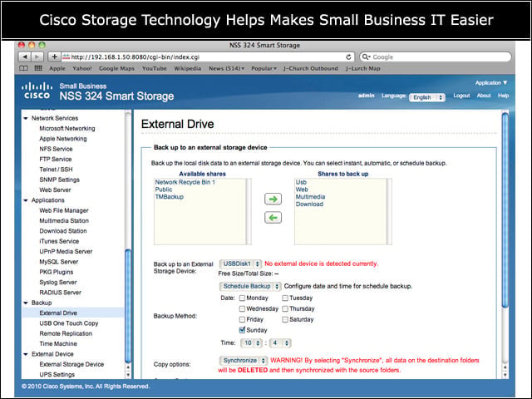Collapse the Network Services tree section

click(26, 118)
